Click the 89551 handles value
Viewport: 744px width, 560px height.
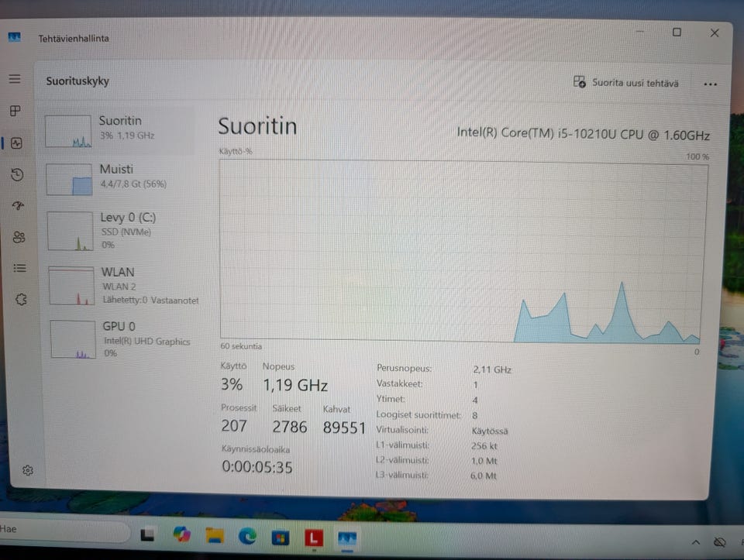coord(344,428)
